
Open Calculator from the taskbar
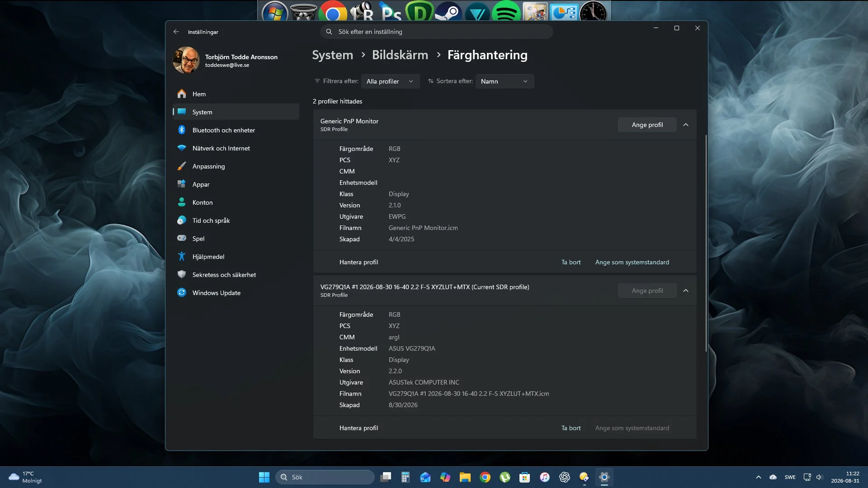[x=405, y=477]
